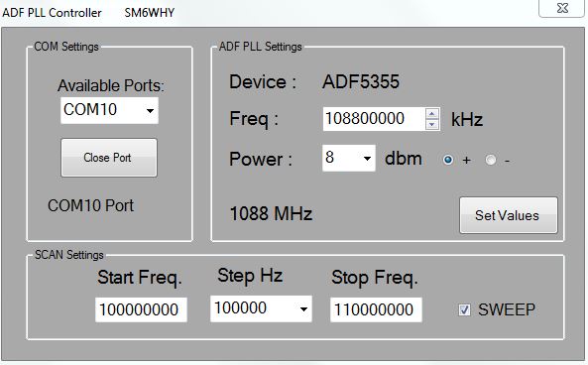The image size is (588, 365).
Task: Increase frequency with the up spinner arrow
Action: coord(432,114)
